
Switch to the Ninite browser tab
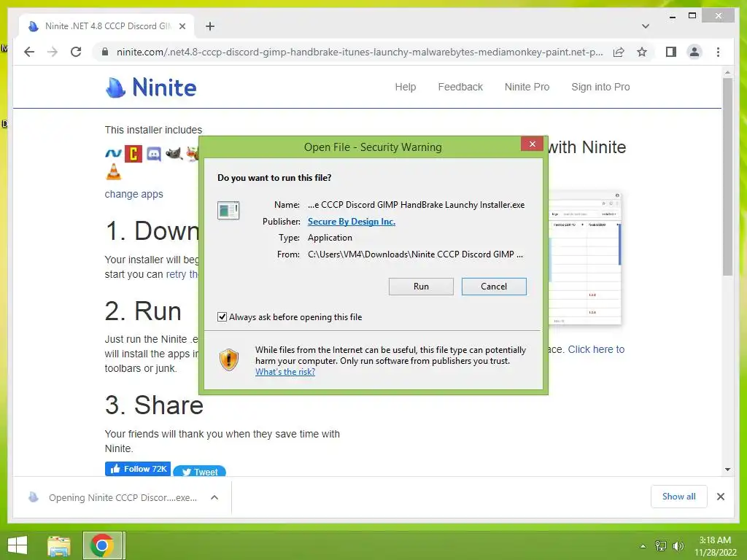tap(107, 26)
